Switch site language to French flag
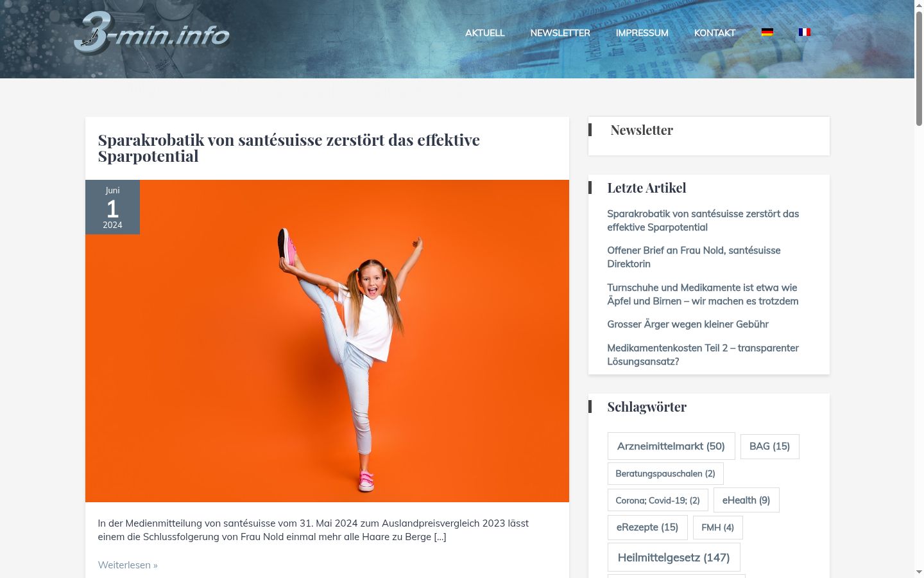This screenshot has height=578, width=924. (805, 32)
